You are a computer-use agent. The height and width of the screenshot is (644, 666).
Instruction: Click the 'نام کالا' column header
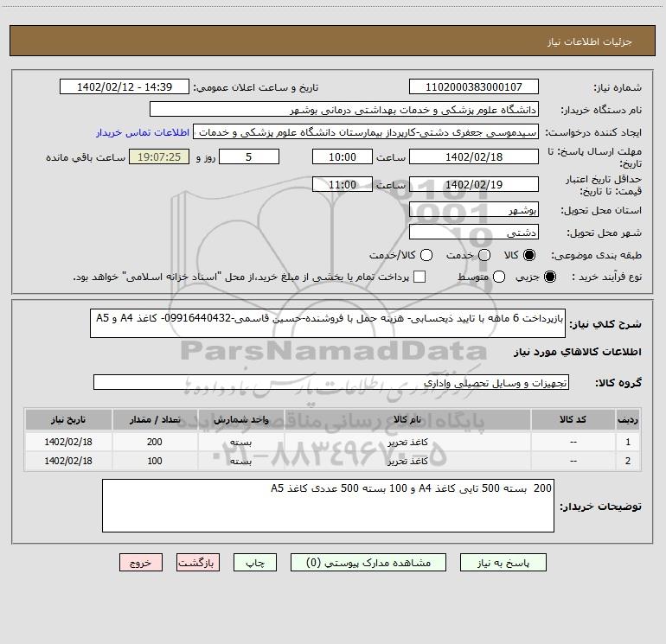point(415,419)
